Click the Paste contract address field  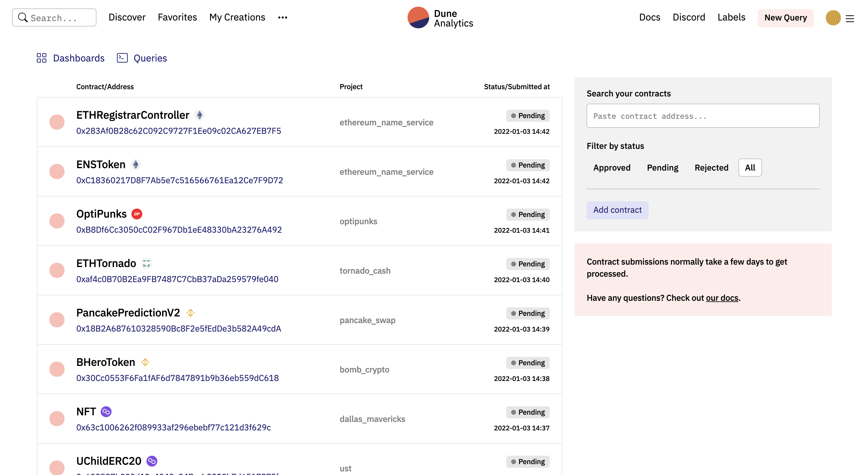tap(703, 116)
